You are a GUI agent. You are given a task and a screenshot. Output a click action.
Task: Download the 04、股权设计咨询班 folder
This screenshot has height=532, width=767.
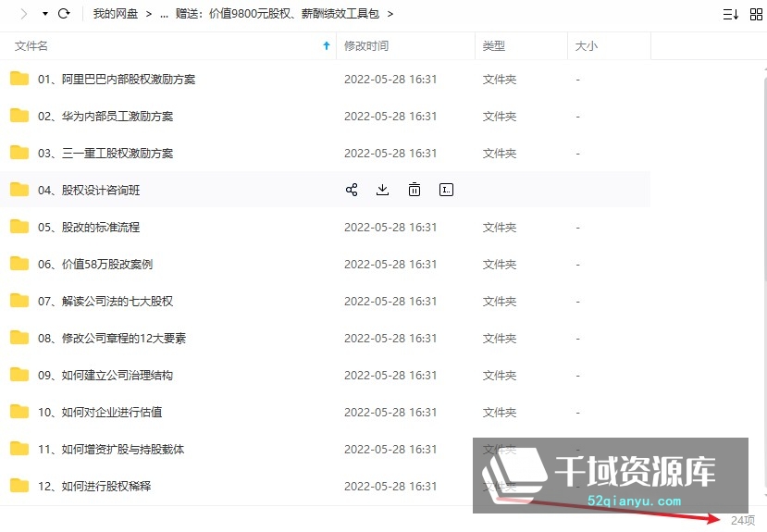coord(382,190)
